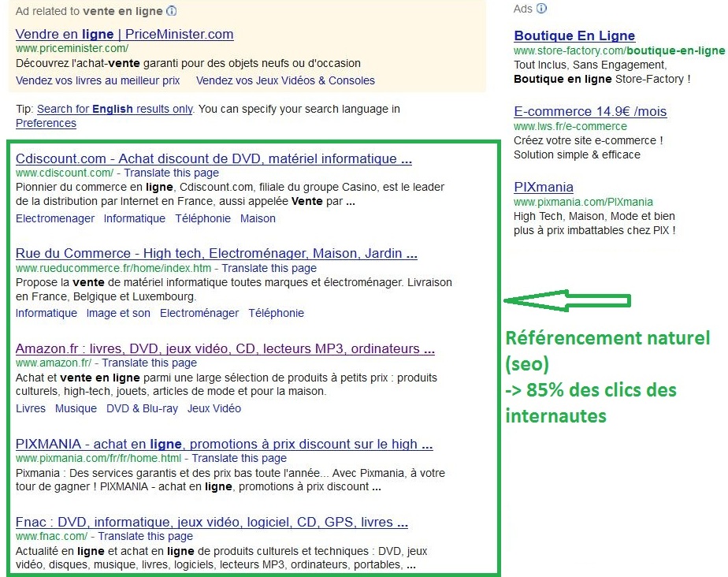728x577 pixels.
Task: Open the Cdiscount.com result title
Action: (x=214, y=158)
